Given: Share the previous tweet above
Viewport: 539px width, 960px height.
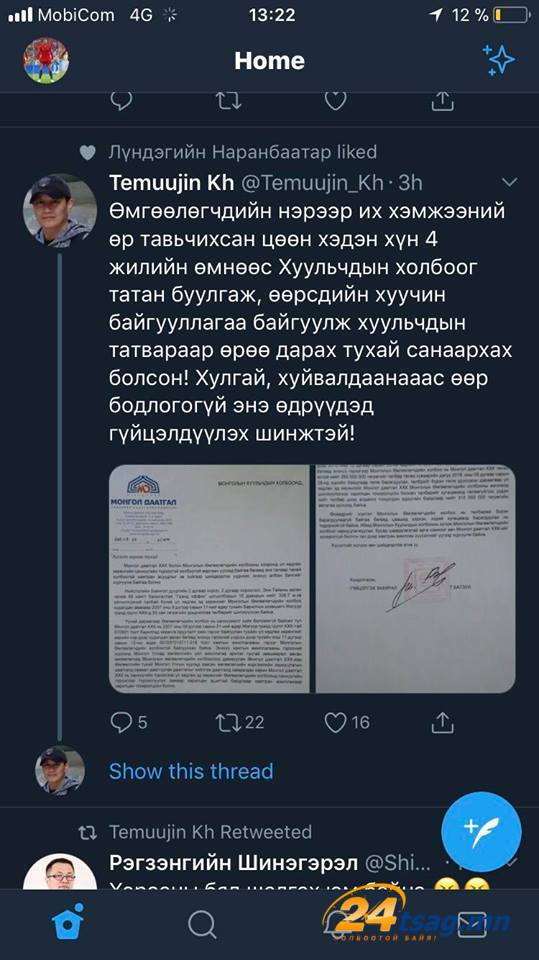Looking at the screenshot, I should (x=442, y=101).
